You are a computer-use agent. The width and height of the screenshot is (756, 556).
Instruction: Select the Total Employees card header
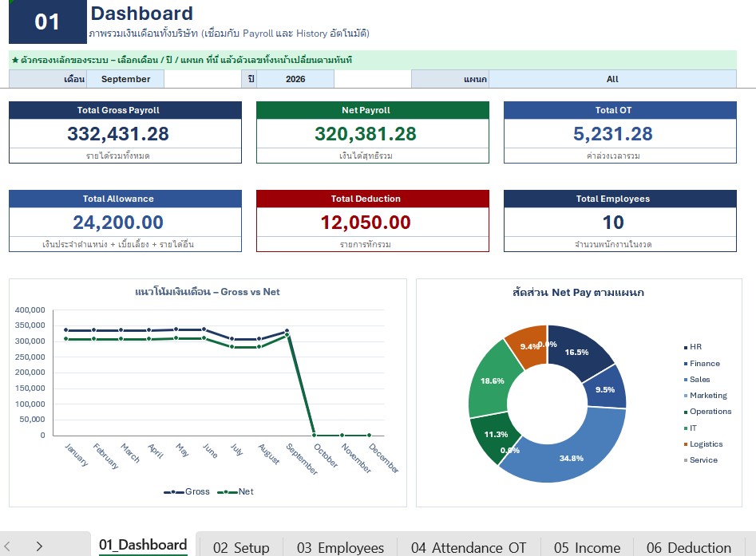click(620, 199)
